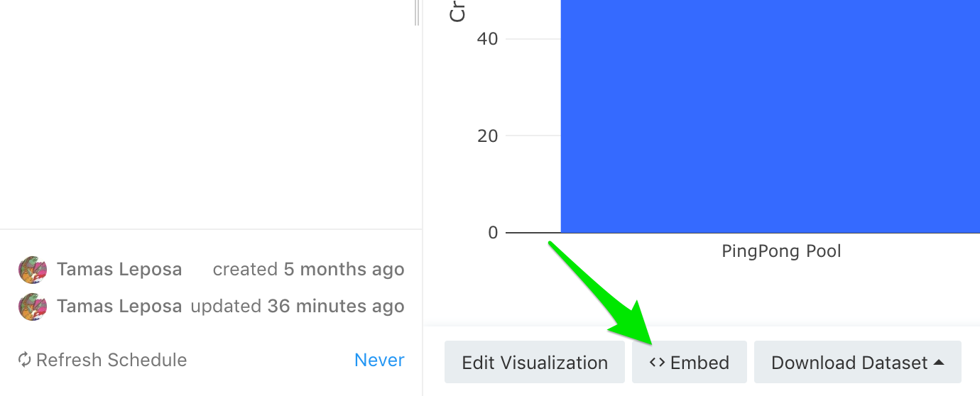The height and width of the screenshot is (396, 980).
Task: Select the Refresh Schedule label
Action: [111, 360]
